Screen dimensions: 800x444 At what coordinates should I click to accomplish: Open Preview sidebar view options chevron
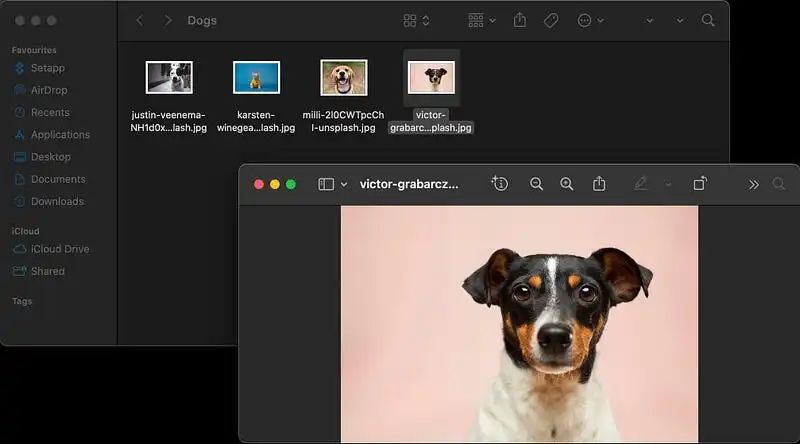(344, 185)
